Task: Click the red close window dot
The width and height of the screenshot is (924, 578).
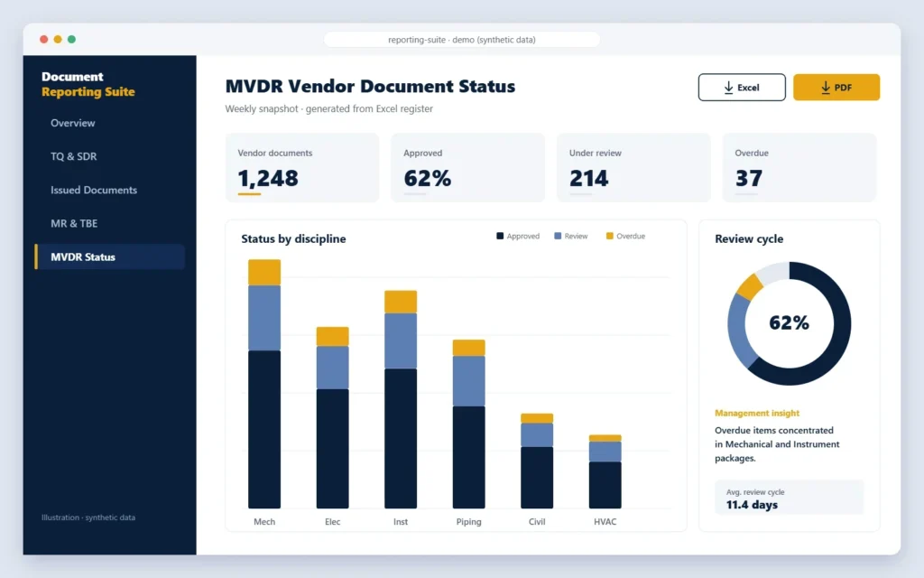Action: point(43,40)
